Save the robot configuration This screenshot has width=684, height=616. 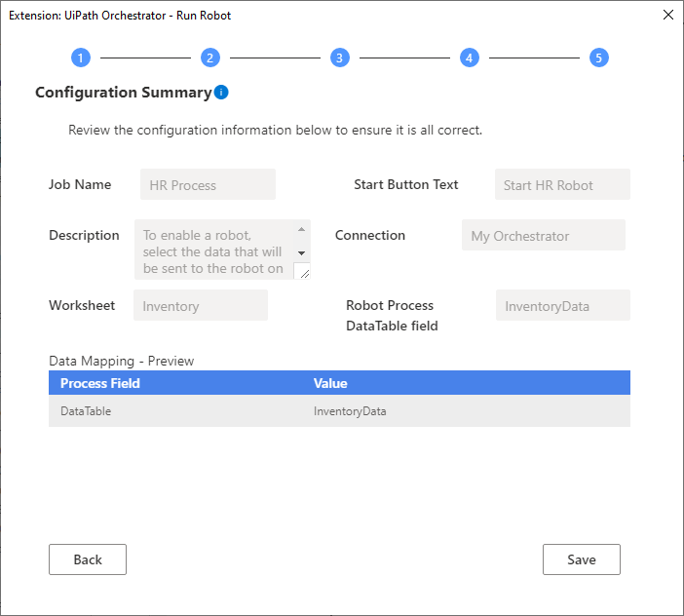582,559
